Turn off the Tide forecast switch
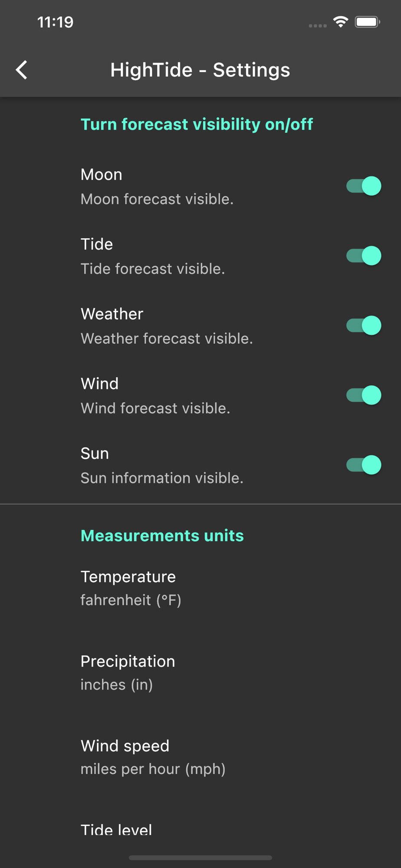Screen dimensions: 401x868 pos(364,256)
